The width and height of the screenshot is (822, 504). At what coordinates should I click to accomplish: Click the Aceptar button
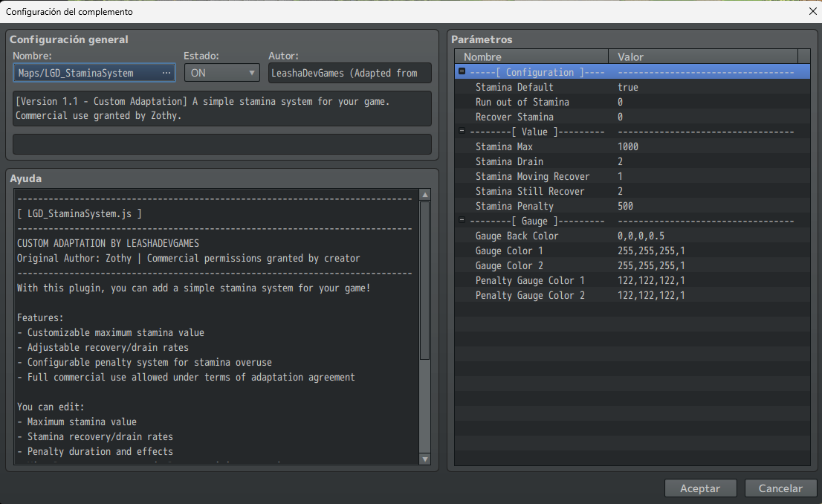tap(700, 488)
